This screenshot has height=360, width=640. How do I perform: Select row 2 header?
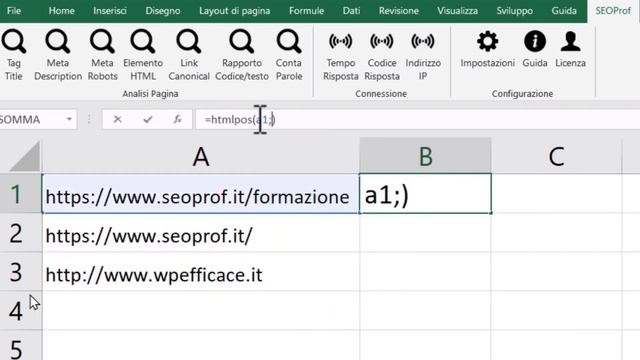tap(20, 233)
